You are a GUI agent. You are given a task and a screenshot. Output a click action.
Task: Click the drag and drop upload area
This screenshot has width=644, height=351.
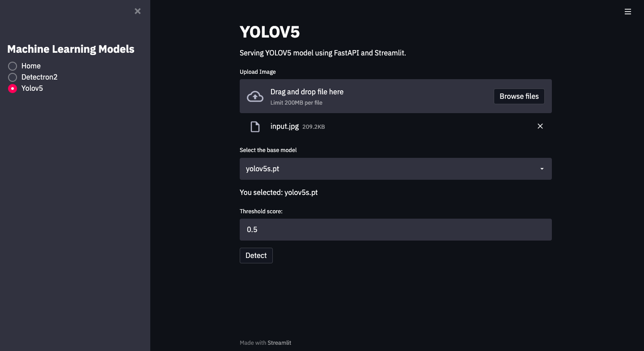[x=396, y=96]
